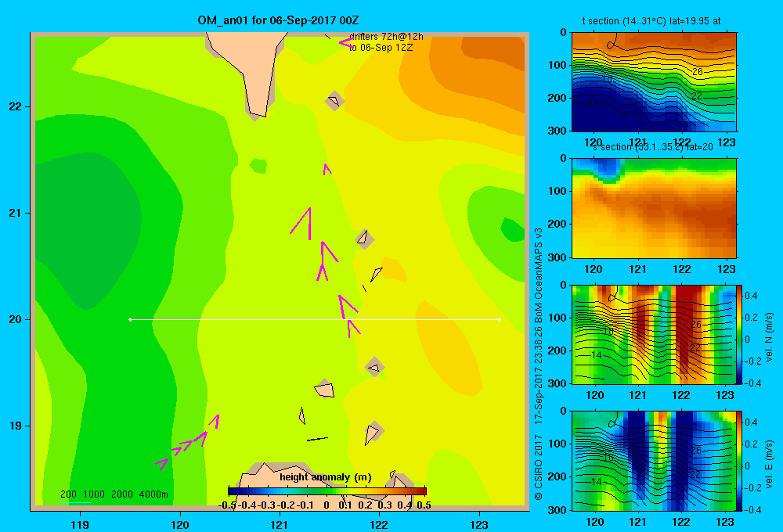Click the temperature section plot
The height and width of the screenshot is (532, 783).
pos(654,82)
